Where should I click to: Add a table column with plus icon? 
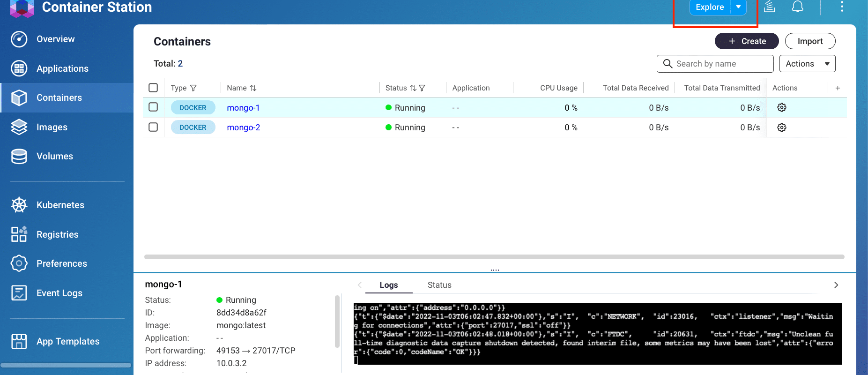(x=838, y=88)
